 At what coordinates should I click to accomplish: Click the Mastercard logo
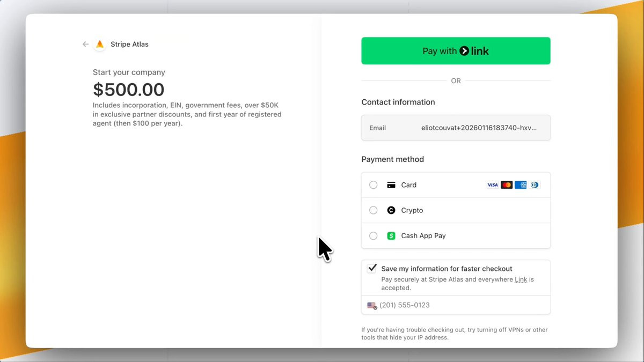(507, 185)
